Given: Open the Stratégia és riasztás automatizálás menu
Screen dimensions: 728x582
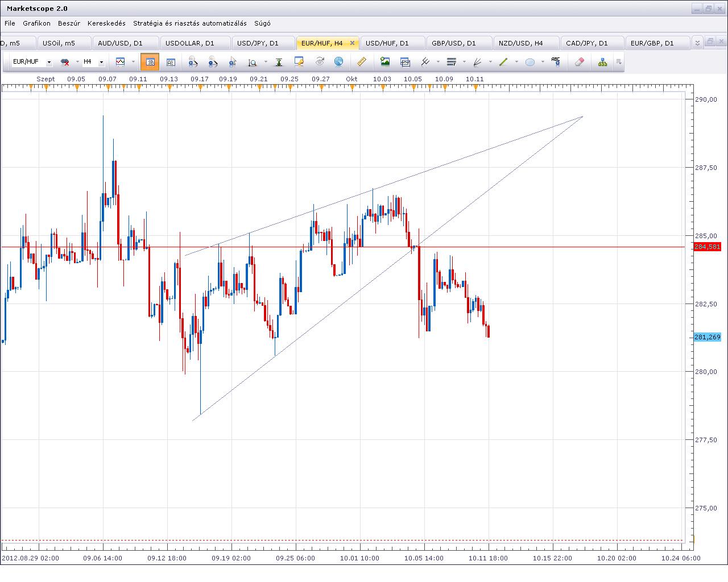Looking at the screenshot, I should [190, 23].
